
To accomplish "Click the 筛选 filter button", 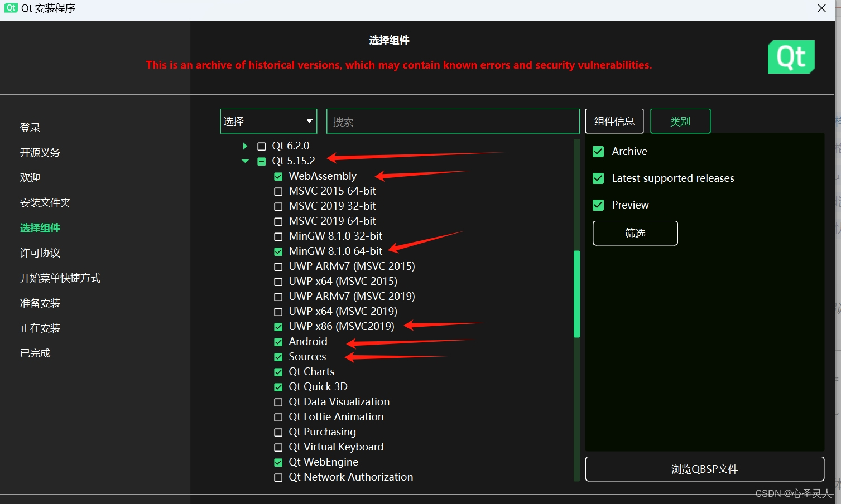I will pos(635,233).
